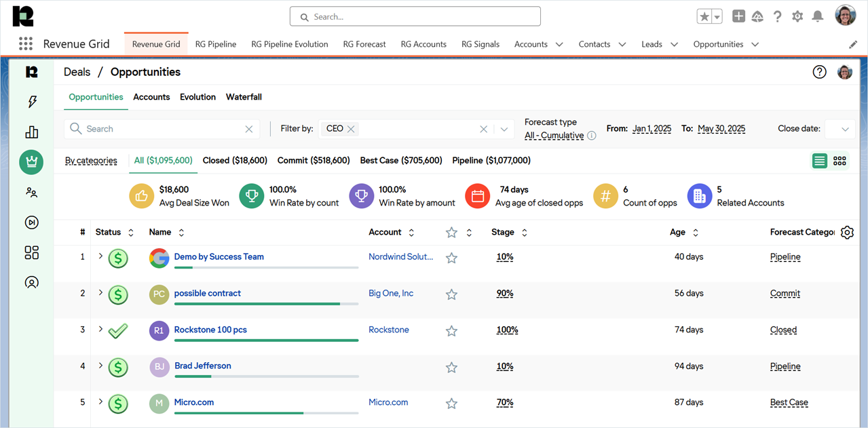The height and width of the screenshot is (428, 868).
Task: Open the Rockstone 100 pcs opportunity link
Action: [x=210, y=330]
